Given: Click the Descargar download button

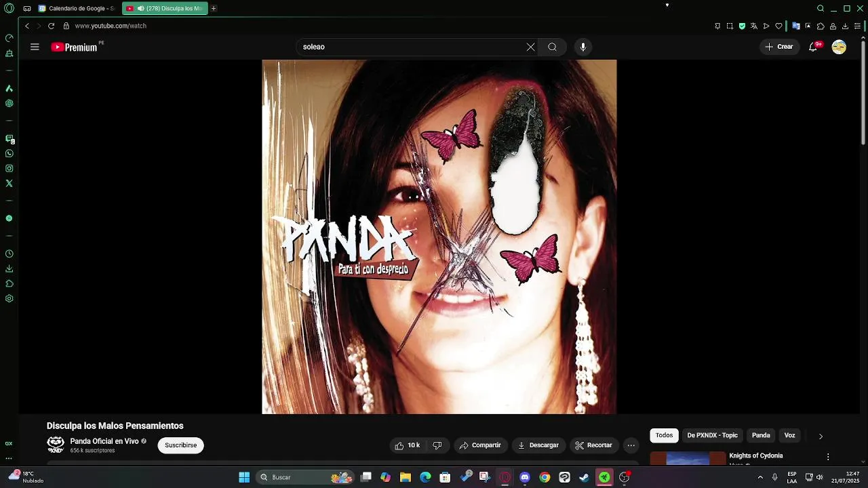Looking at the screenshot, I should (538, 445).
